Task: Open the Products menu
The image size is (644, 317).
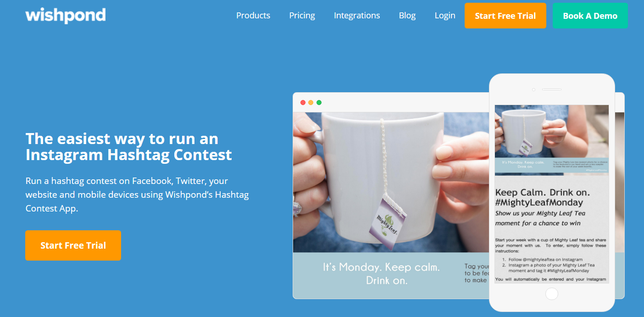Action: (253, 16)
